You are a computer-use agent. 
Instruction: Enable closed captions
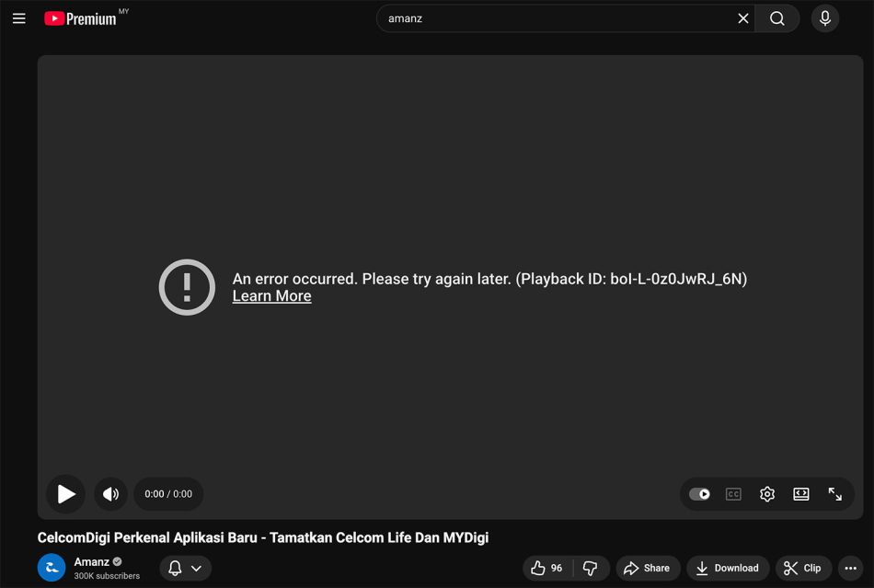[x=732, y=494]
